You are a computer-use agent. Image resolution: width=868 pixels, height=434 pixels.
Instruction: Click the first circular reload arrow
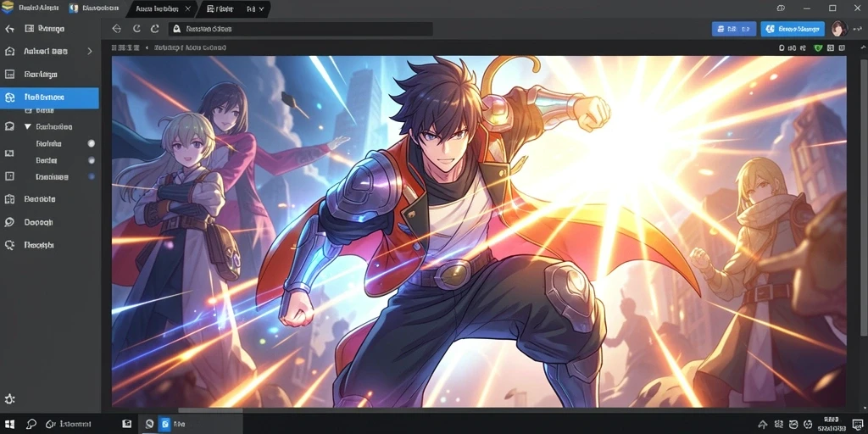coord(136,29)
